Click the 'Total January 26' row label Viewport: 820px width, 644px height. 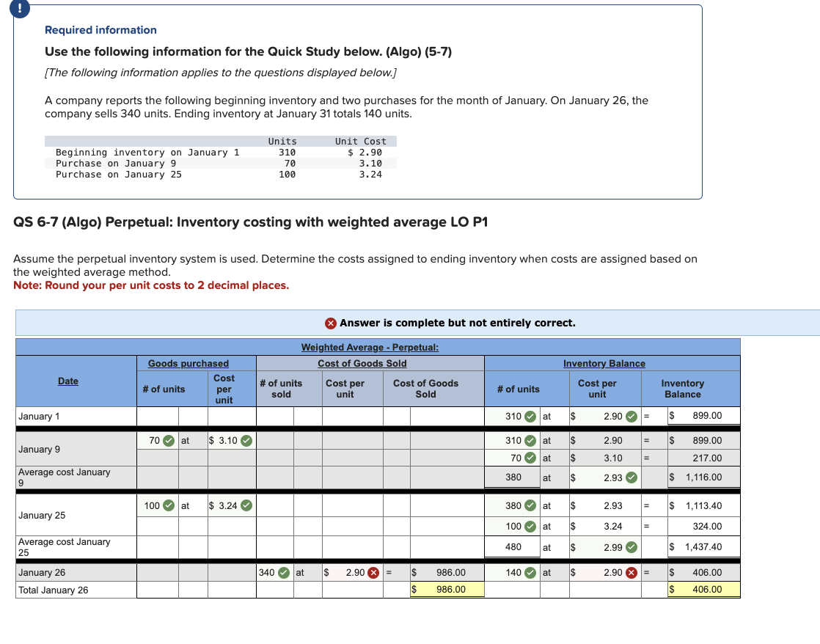pyautogui.click(x=54, y=590)
